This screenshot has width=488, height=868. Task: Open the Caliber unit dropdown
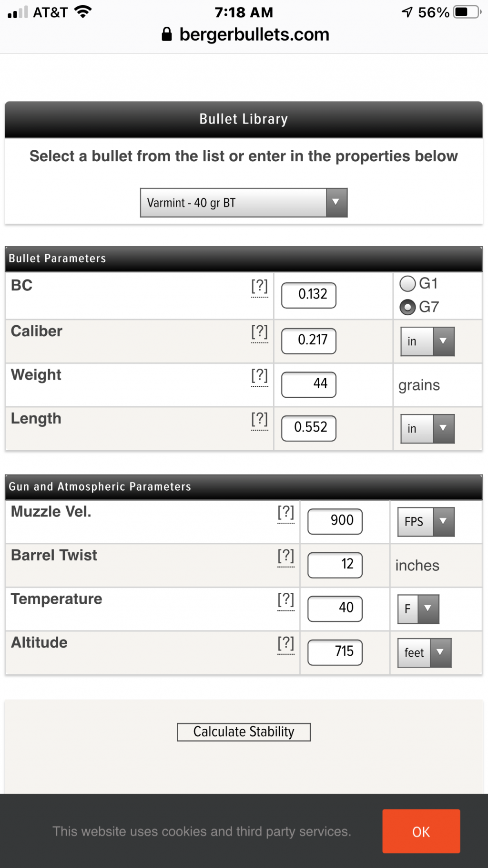pos(427,341)
